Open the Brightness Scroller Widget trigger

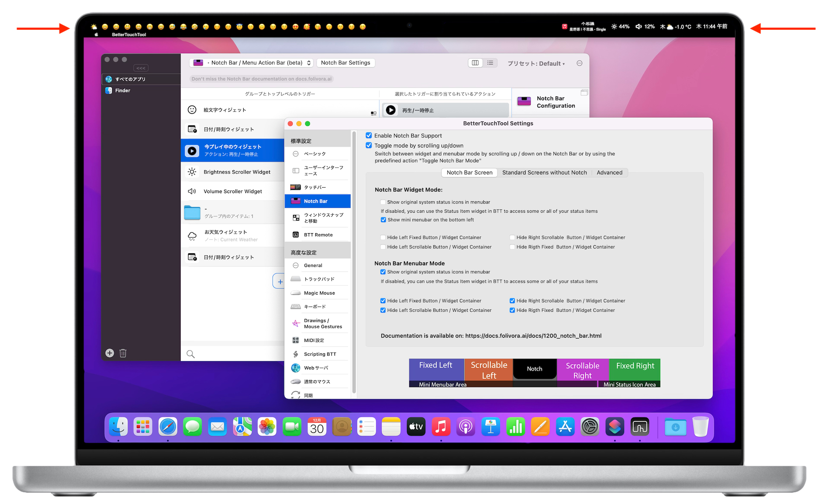coord(237,172)
